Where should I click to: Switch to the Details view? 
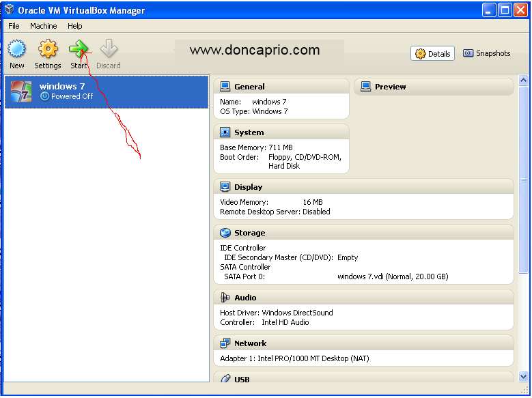coord(432,54)
